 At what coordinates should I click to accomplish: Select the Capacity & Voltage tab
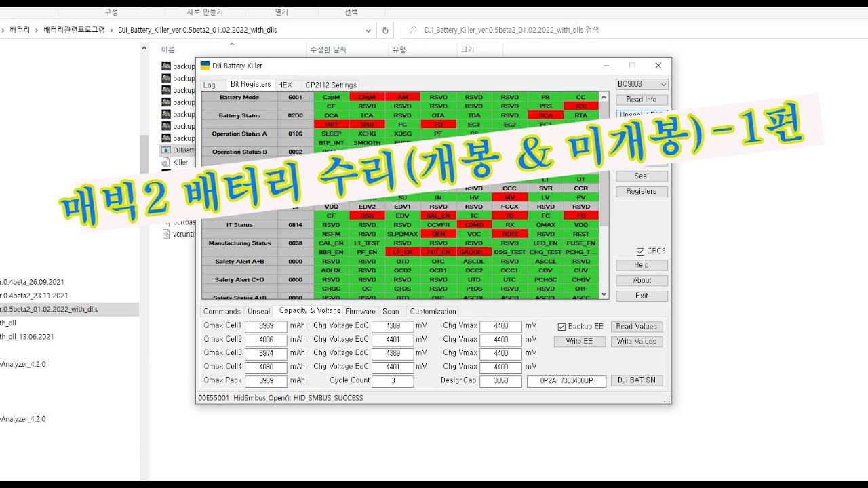(310, 310)
